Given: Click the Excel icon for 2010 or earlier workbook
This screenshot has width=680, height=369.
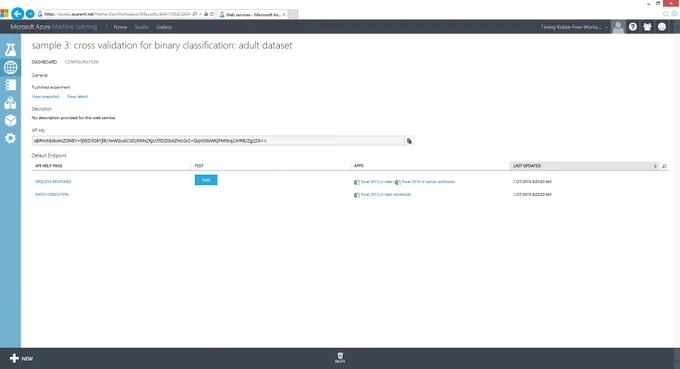Looking at the screenshot, I should 397,182.
